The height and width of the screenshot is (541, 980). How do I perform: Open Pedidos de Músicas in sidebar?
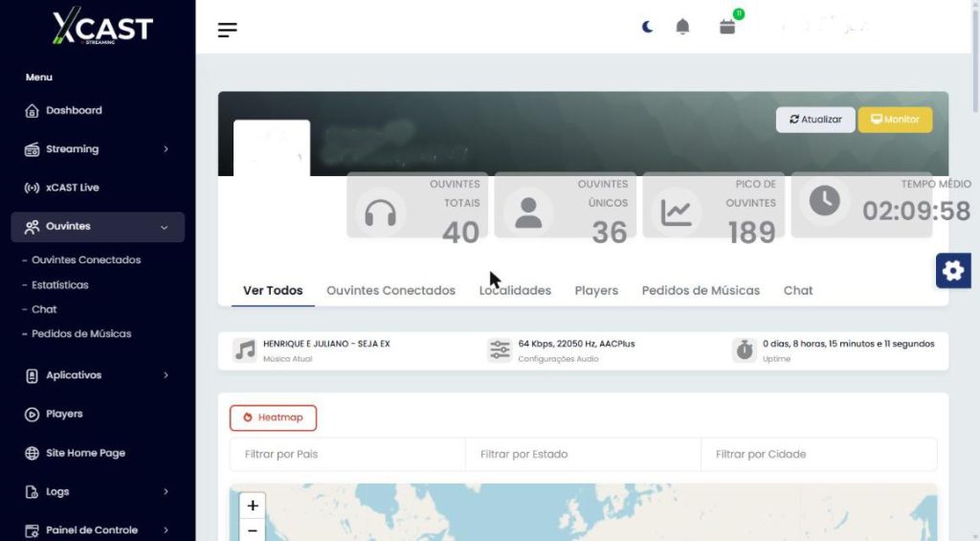point(81,333)
